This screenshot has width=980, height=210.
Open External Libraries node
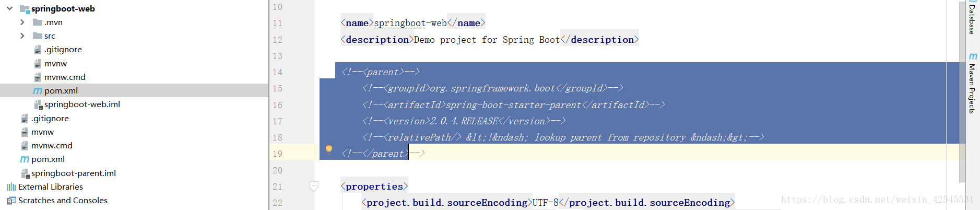[x=50, y=186]
